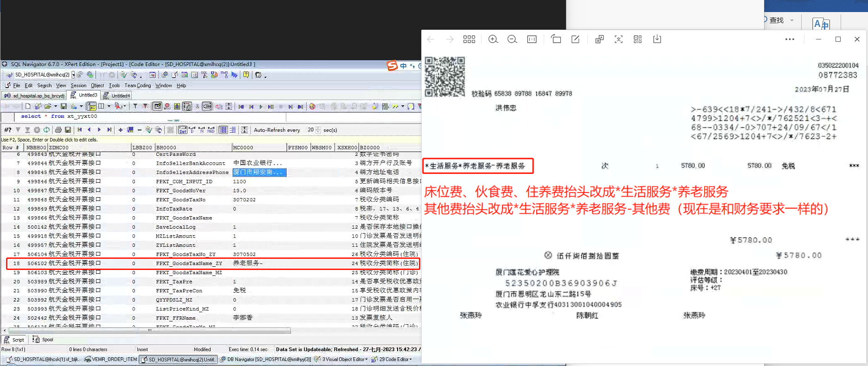Image resolution: width=868 pixels, height=366 pixels.
Task: Open DB Navigator window from task bar
Action: [x=265, y=359]
